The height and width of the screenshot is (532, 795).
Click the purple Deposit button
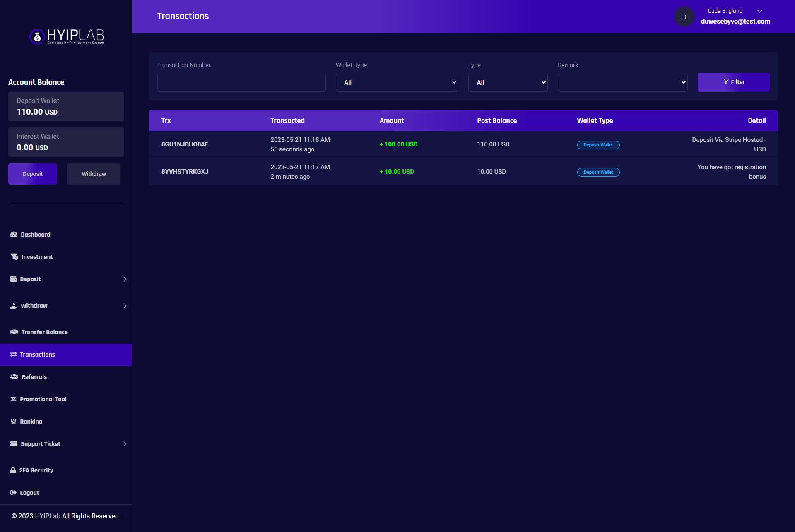point(33,174)
